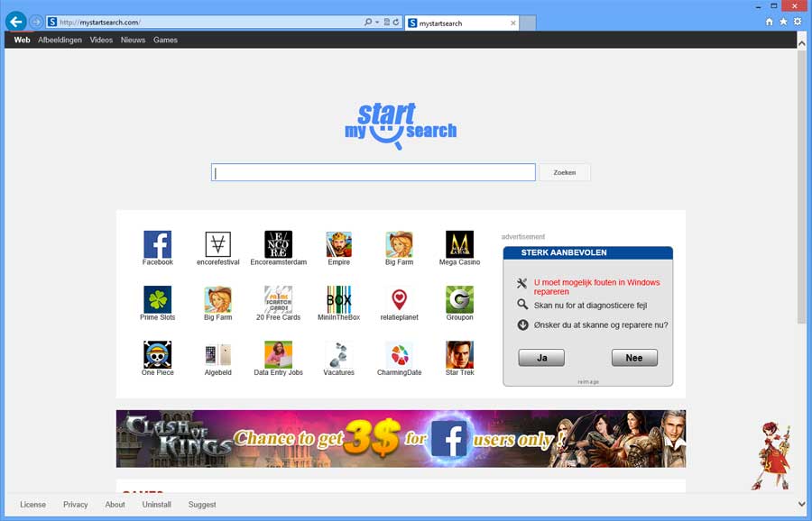
Task: Open the relatieplanet heart icon
Action: pyautogui.click(x=400, y=299)
